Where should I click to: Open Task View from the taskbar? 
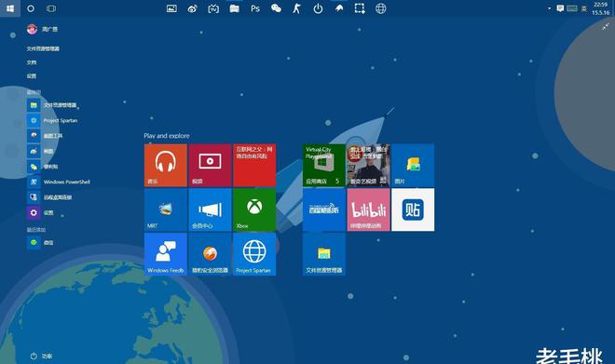(51, 8)
